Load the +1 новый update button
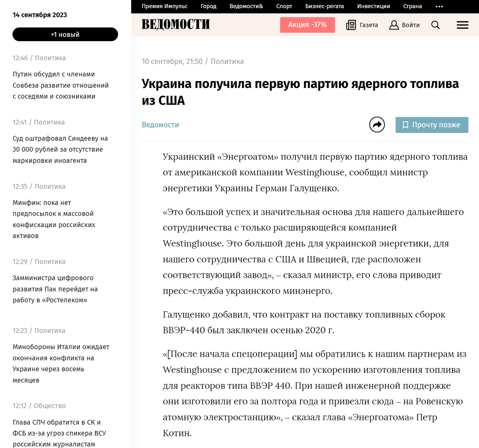The height and width of the screenshot is (448, 479). [65, 34]
